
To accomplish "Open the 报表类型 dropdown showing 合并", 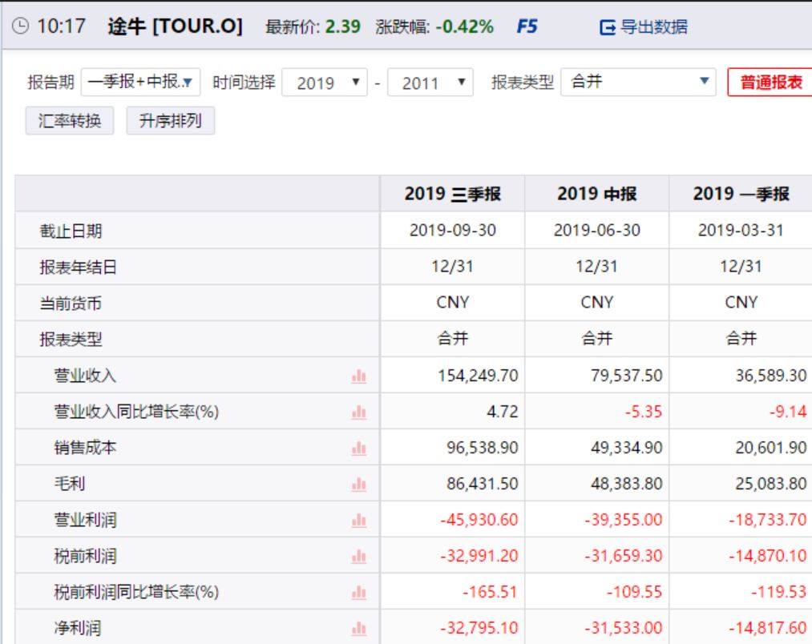I will pos(639,82).
